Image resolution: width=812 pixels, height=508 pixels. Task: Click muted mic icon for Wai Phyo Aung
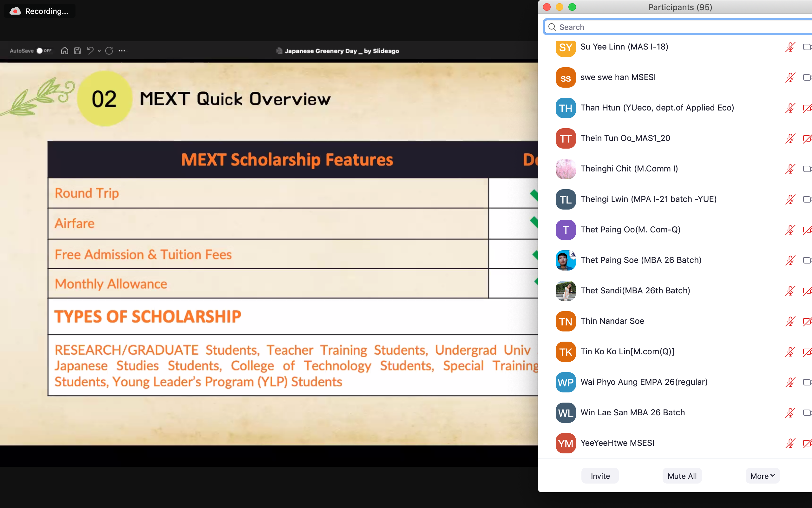pyautogui.click(x=790, y=382)
